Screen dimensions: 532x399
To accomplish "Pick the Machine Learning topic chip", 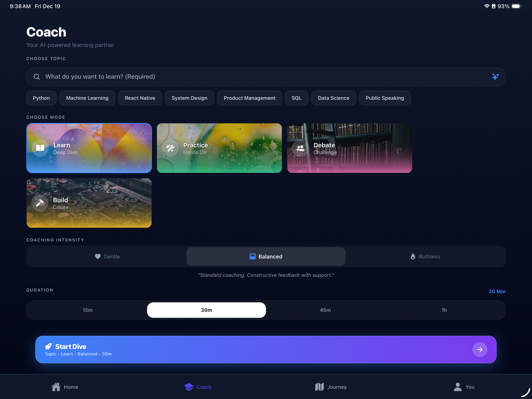I will 87,98.
